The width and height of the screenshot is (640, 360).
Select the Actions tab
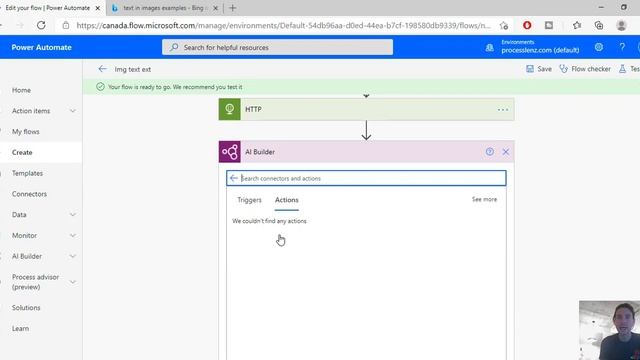click(x=287, y=200)
